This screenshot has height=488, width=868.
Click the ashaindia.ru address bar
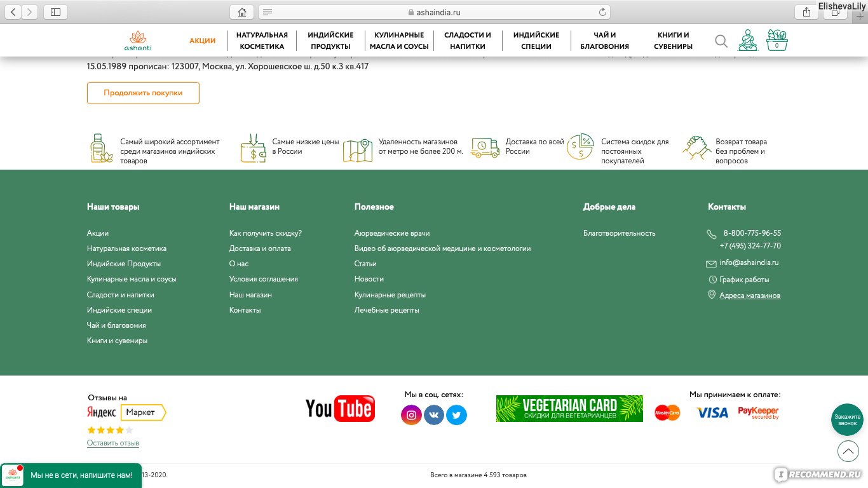(x=434, y=12)
